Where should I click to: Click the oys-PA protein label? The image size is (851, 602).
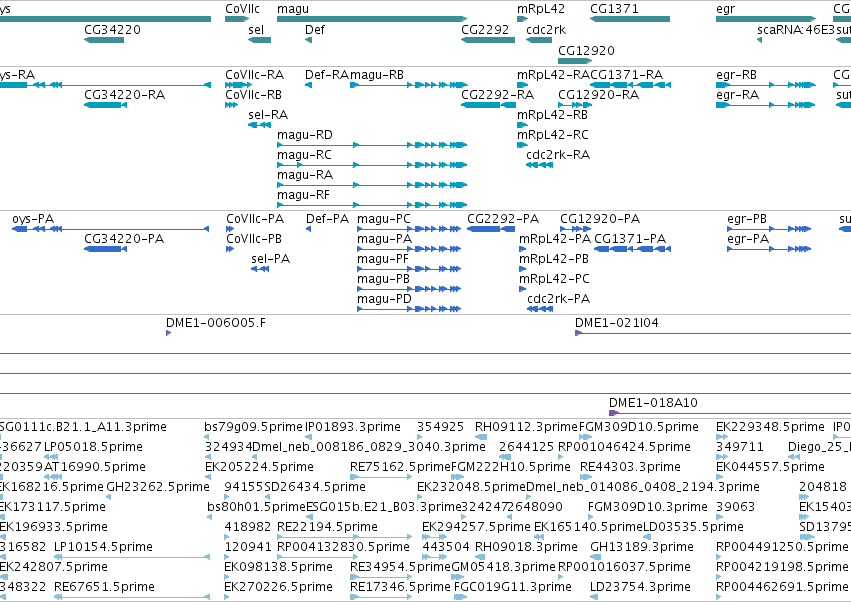pyautogui.click(x=33, y=219)
